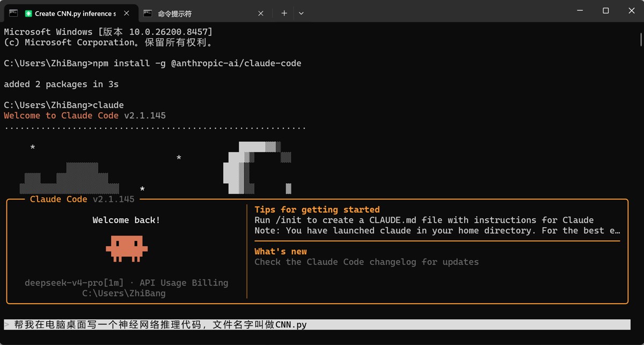Switch to the 命令提示符 tab
The image size is (644, 345).
pos(204,13)
